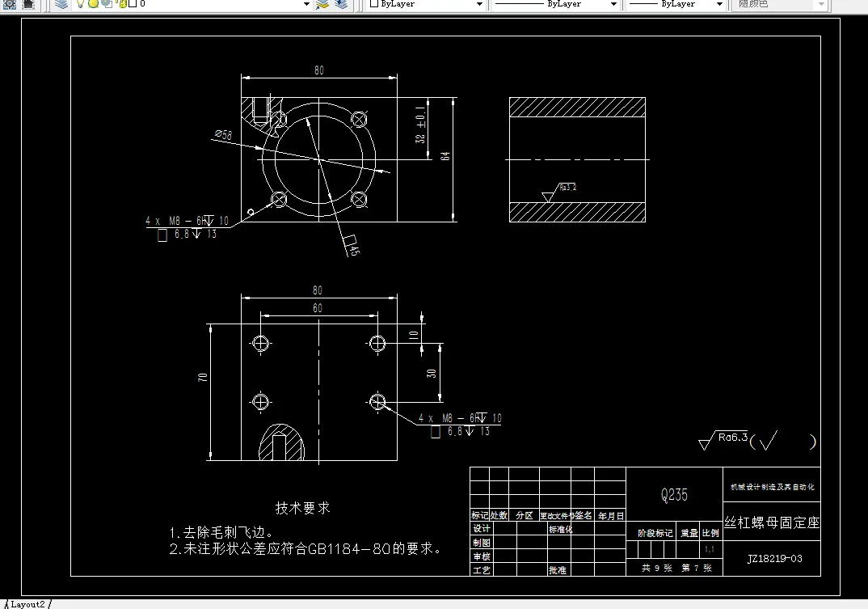Image resolution: width=868 pixels, height=609 pixels.
Task: Select the Ra6.3 surface roughness symbol
Action: [723, 440]
